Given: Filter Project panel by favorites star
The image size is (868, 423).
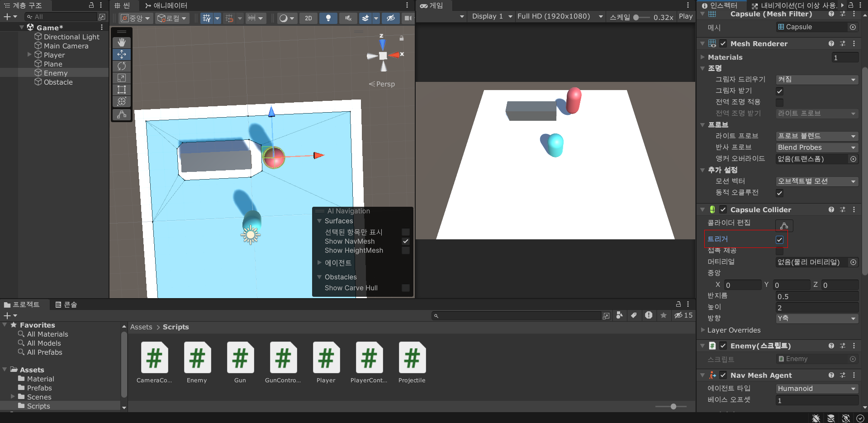Looking at the screenshot, I should coord(664,315).
